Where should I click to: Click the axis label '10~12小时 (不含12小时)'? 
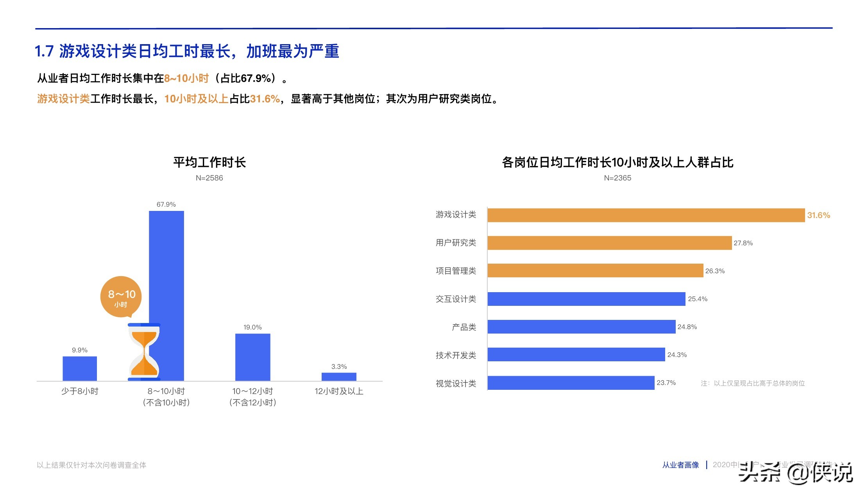(x=252, y=397)
